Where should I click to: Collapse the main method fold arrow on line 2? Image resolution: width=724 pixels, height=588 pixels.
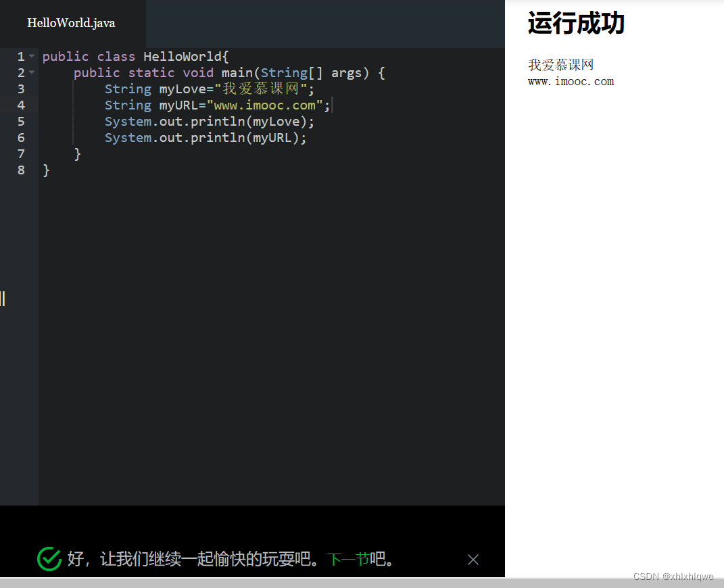coord(32,72)
